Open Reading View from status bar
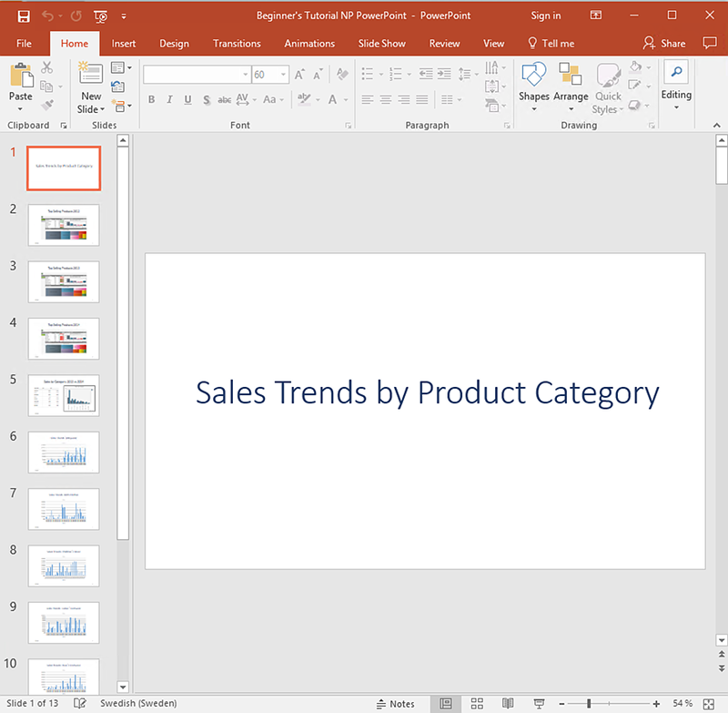The width and height of the screenshot is (728, 713). (x=507, y=704)
